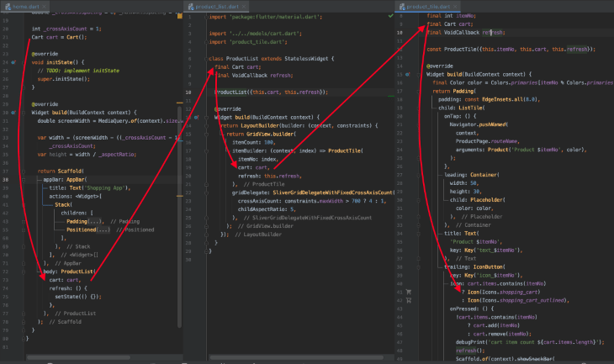Click the override gutter icon beside initState
This screenshot has width=614, height=364.
(13, 62)
